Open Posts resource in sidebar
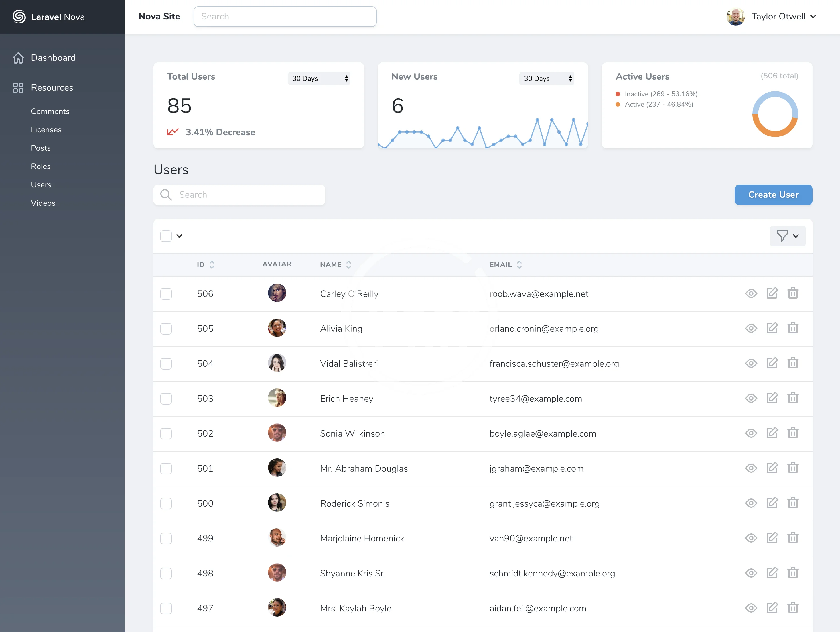840x632 pixels. pyautogui.click(x=41, y=148)
